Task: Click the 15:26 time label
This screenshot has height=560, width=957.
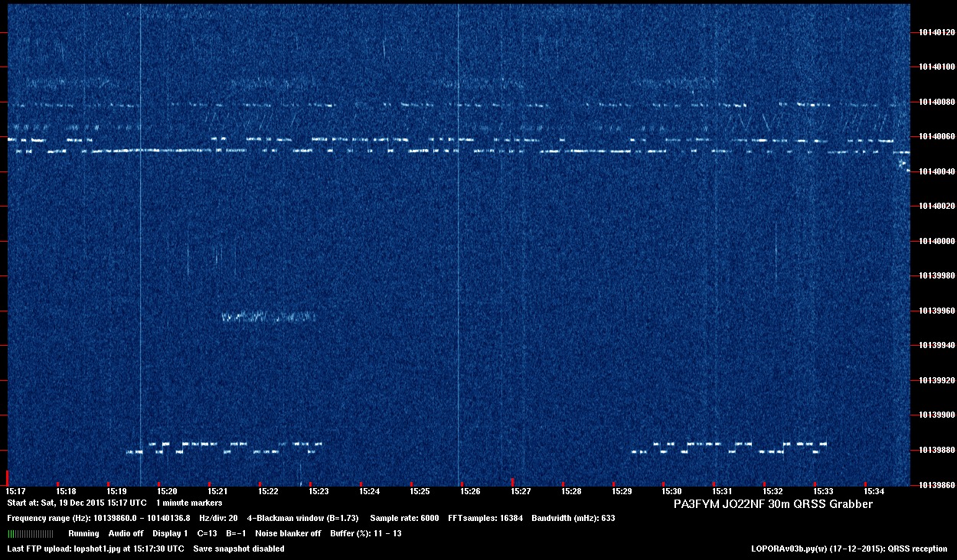Action: [x=470, y=491]
